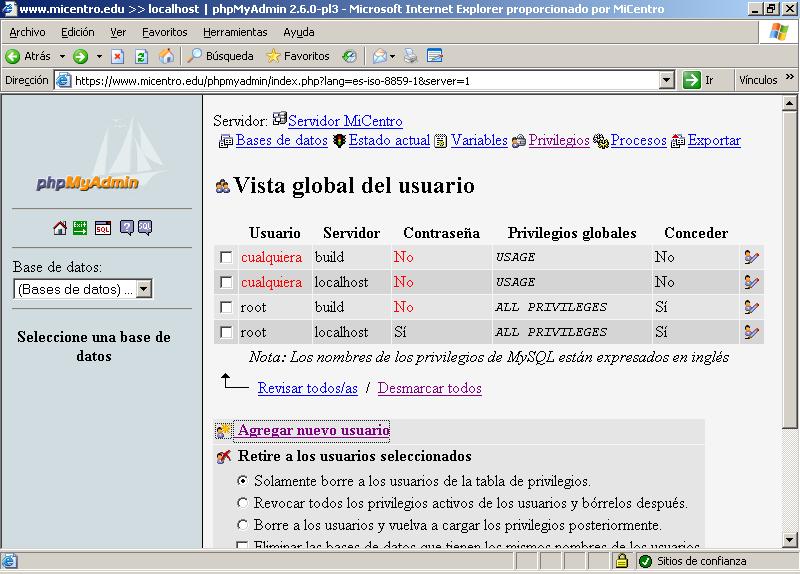Open the Ver menu

(118, 32)
